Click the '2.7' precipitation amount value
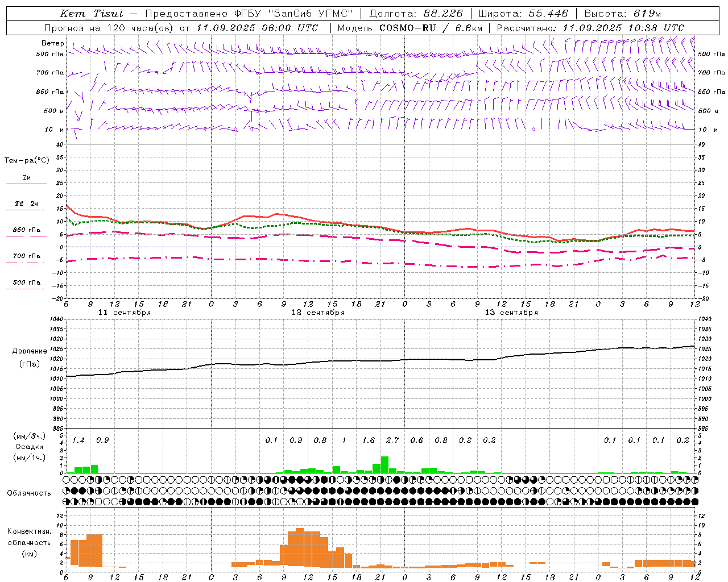 [392, 440]
